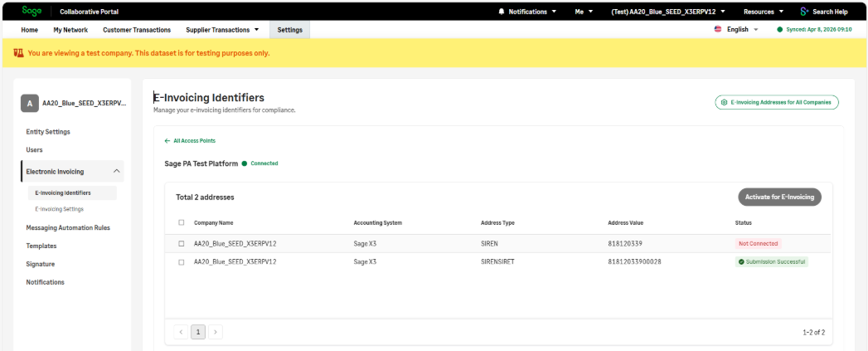Viewport: 868px width, 351px height.
Task: Click Sage X3 in the SIREN row
Action: pyautogui.click(x=365, y=243)
